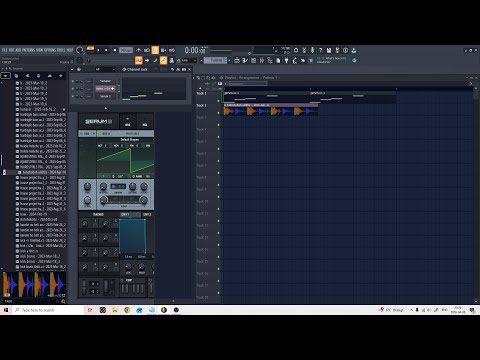The image size is (480, 360).
Task: Toggle the overdub recording icon
Action: (x=164, y=50)
